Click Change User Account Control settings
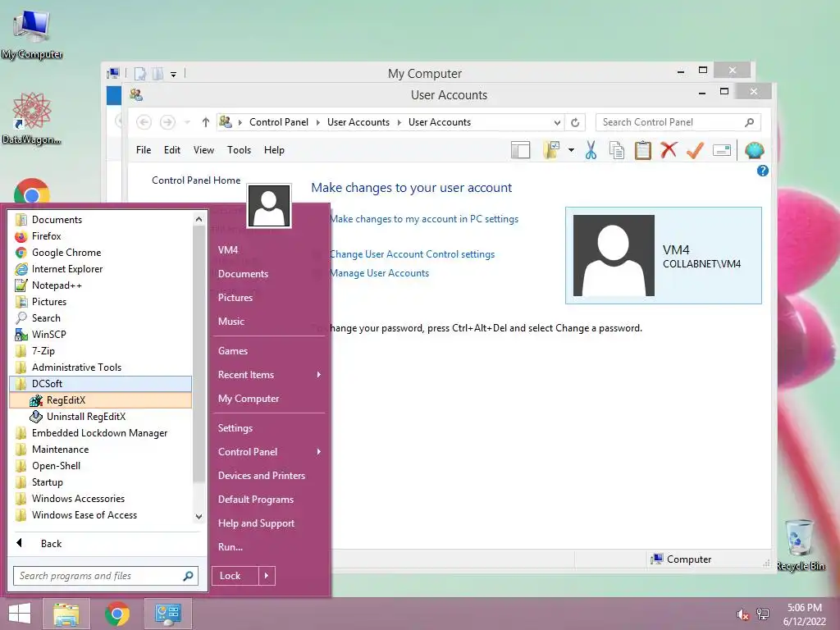The height and width of the screenshot is (630, 840). pos(412,254)
